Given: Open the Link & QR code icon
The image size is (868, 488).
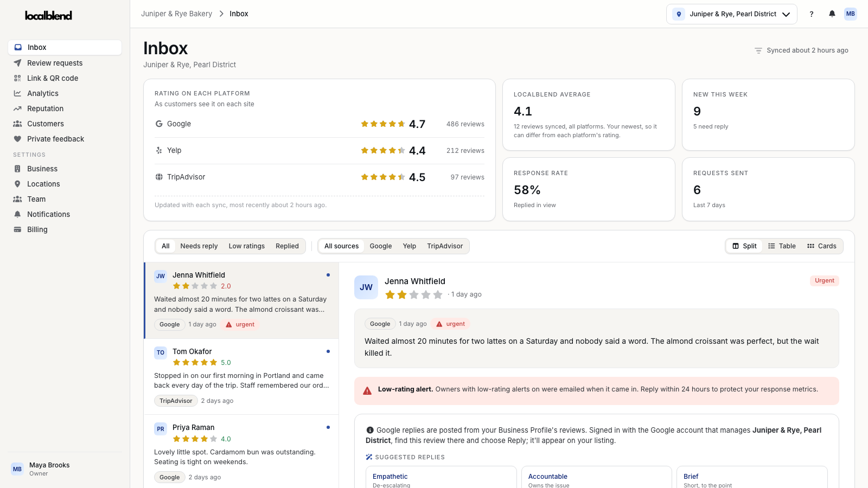Looking at the screenshot, I should (x=17, y=78).
